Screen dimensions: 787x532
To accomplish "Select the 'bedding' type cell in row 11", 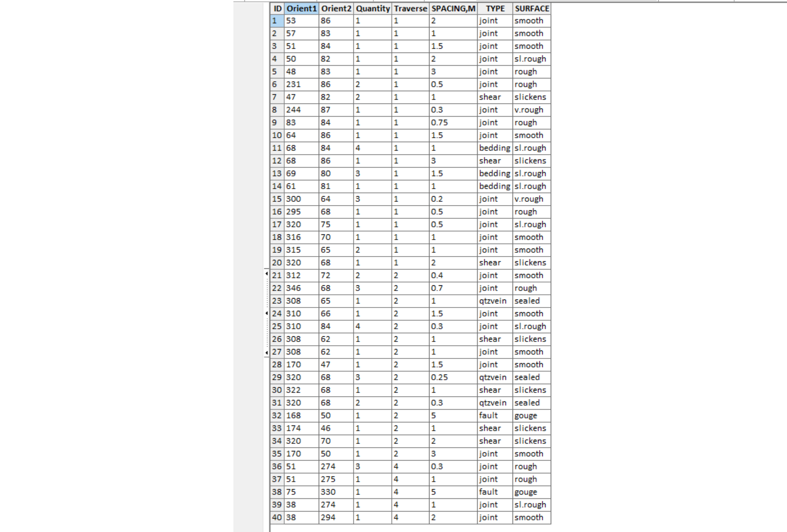I will point(495,148).
